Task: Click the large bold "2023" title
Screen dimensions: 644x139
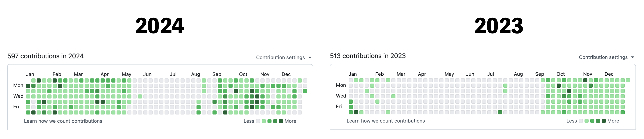Action: click(499, 26)
